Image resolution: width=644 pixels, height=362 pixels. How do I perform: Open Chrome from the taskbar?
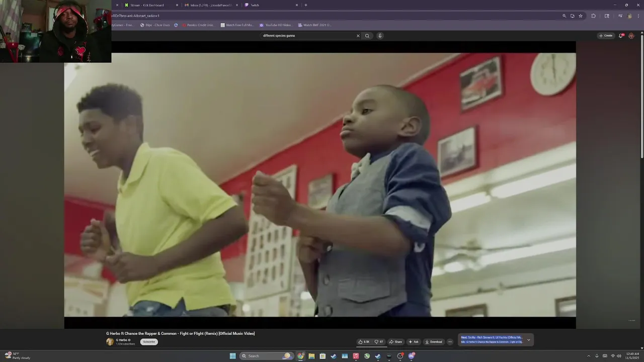pos(300,356)
